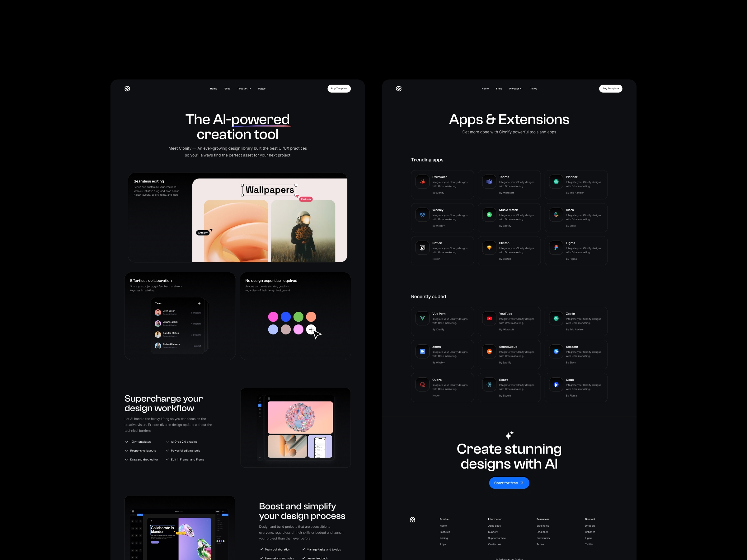Select the Shop menu item
The image size is (747, 560).
[x=227, y=88]
